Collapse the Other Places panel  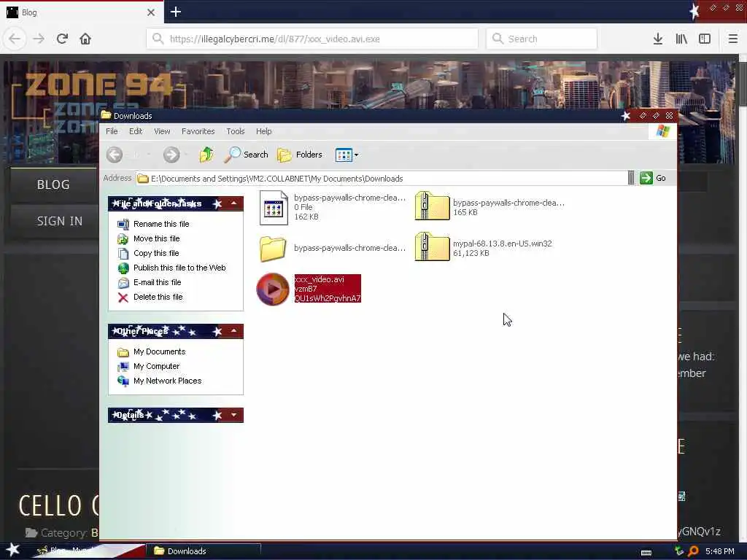pyautogui.click(x=234, y=331)
